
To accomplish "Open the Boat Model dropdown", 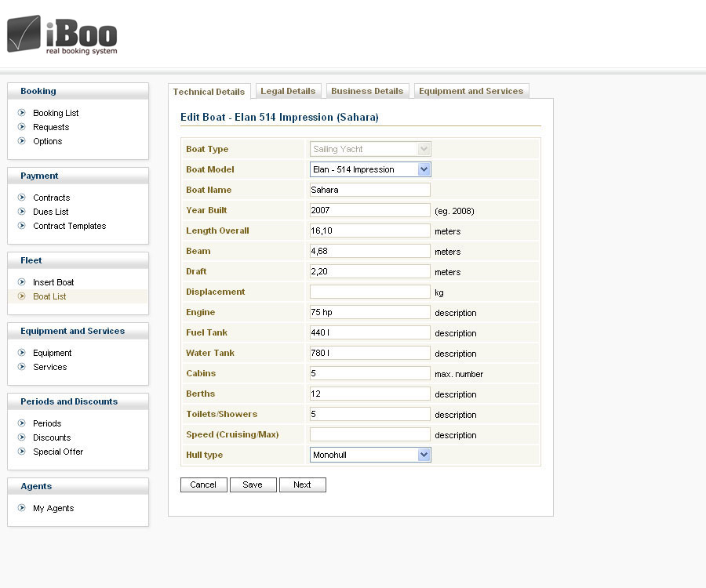I will pos(424,169).
